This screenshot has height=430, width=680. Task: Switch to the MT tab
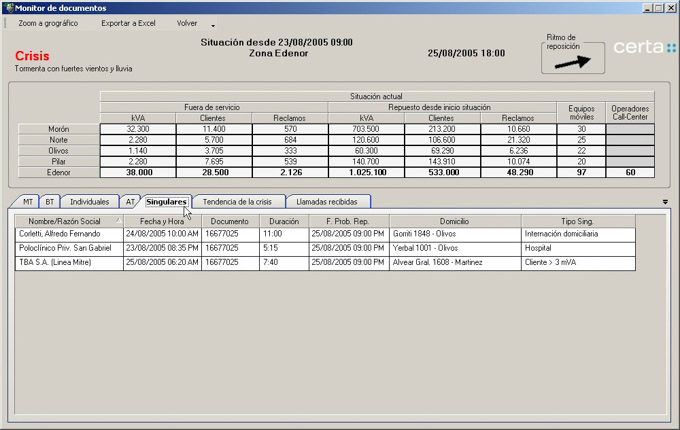(x=28, y=202)
